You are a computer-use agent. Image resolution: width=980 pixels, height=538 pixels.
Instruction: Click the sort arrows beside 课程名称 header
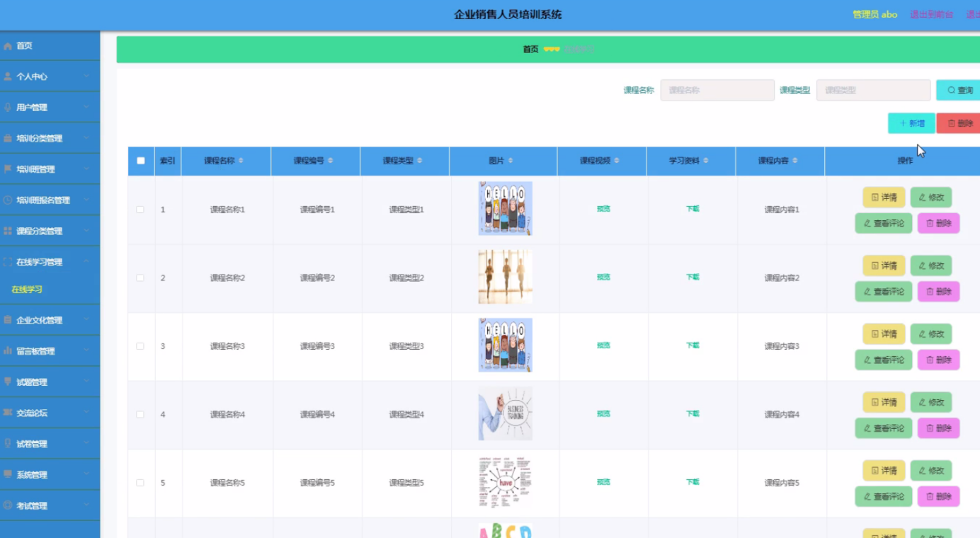(241, 161)
